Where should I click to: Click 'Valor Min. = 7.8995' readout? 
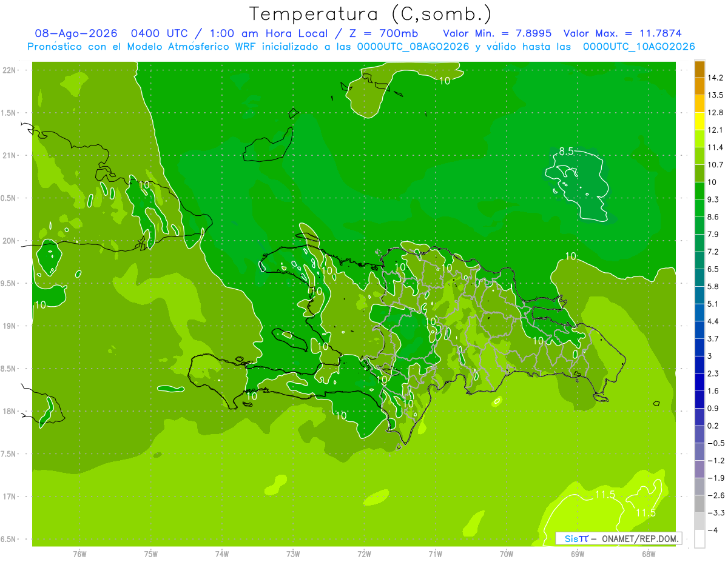pos(498,33)
